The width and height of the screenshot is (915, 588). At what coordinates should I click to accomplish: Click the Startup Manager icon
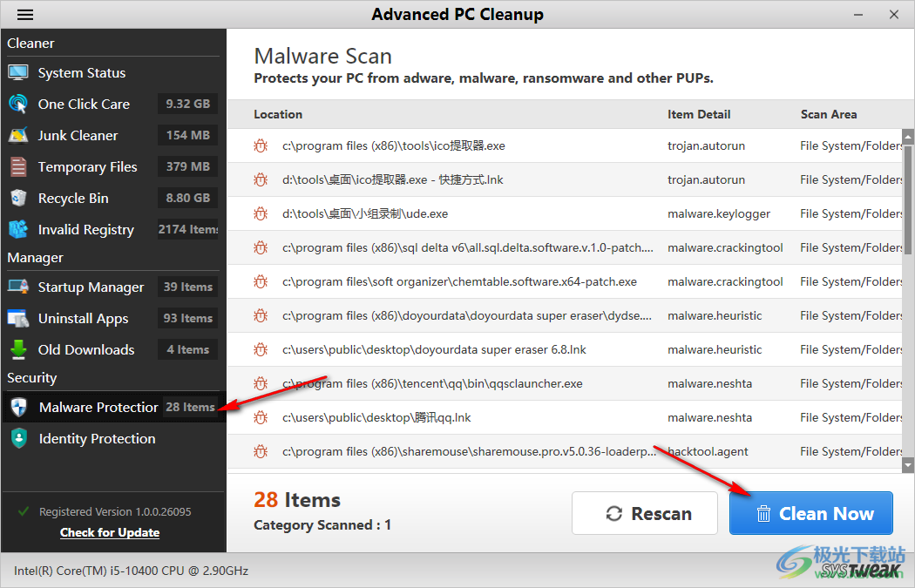click(x=18, y=287)
